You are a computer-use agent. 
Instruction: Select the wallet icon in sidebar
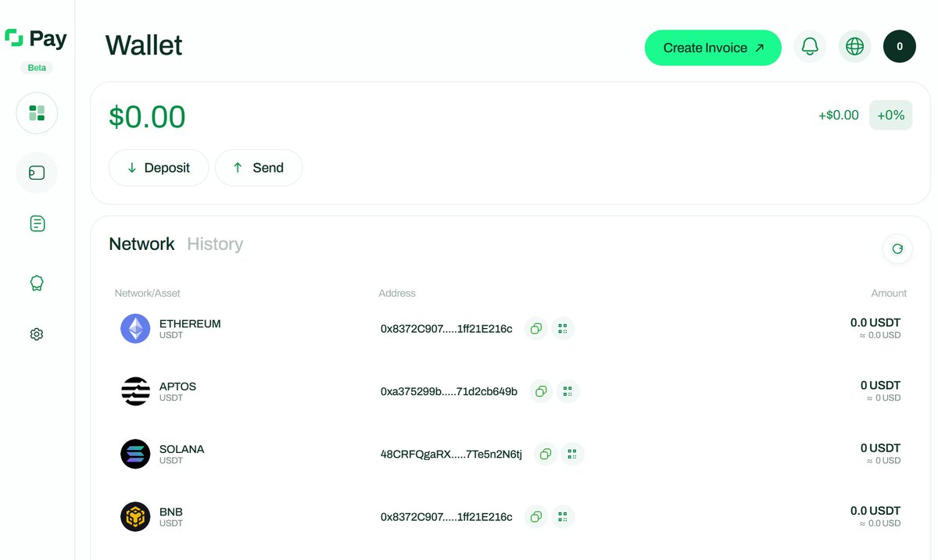(x=37, y=173)
